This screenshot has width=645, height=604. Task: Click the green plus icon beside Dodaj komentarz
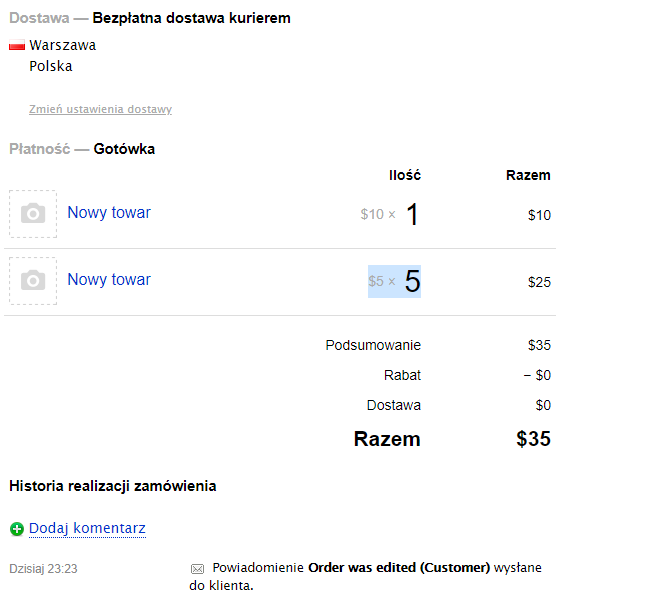pos(16,529)
